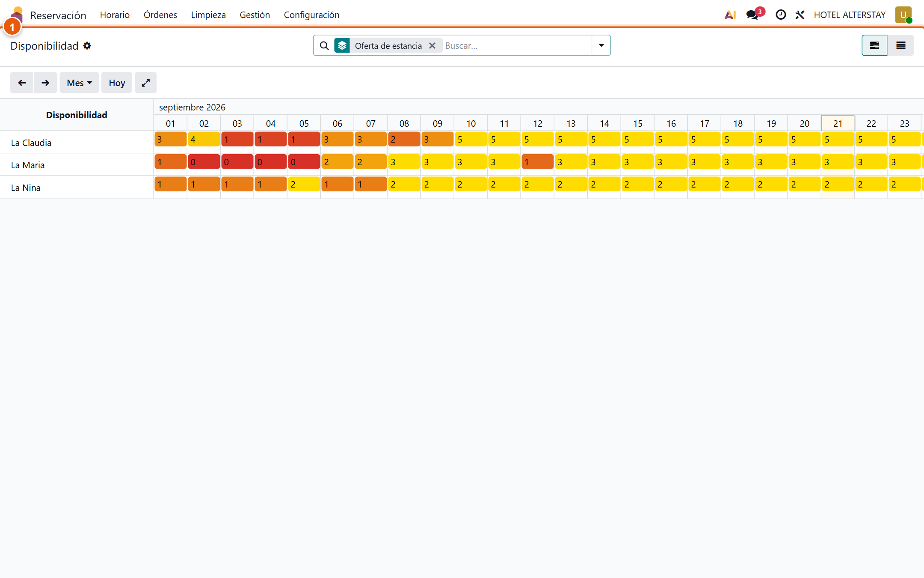
Task: Open the user avatar menu
Action: [x=903, y=15]
